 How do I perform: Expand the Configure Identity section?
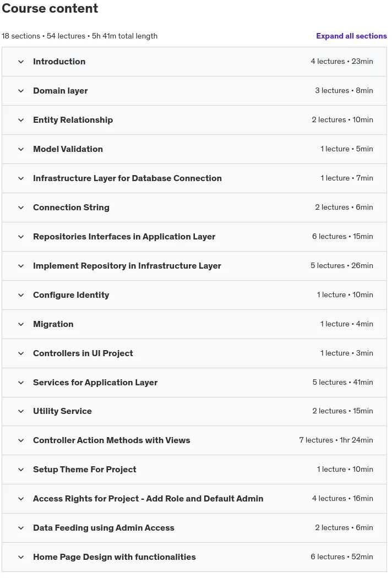[x=194, y=295]
